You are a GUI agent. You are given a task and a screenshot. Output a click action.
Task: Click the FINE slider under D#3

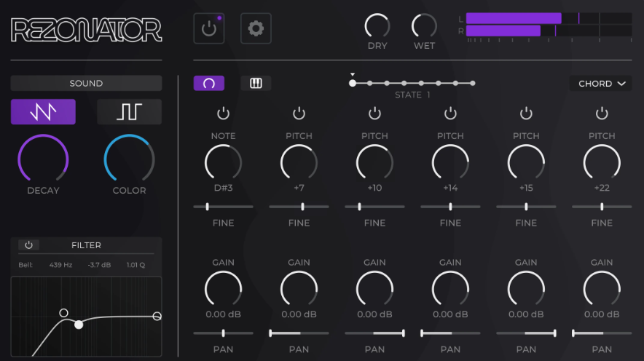(x=224, y=207)
